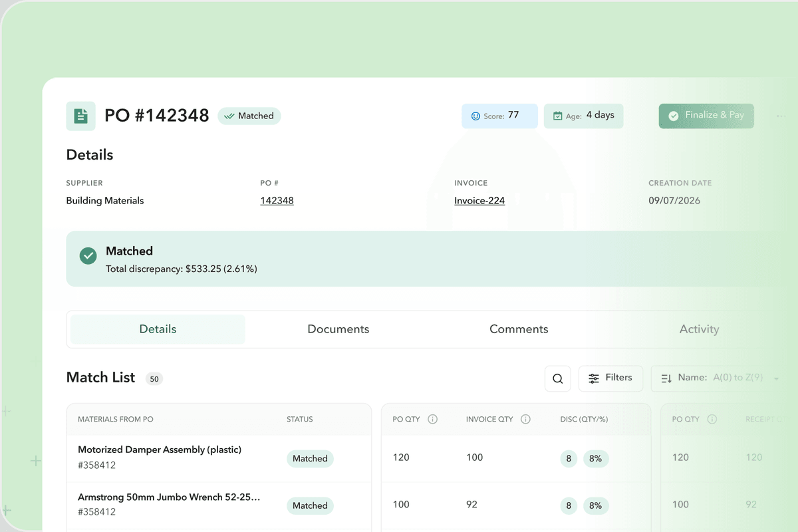The width and height of the screenshot is (798, 532).
Task: Click the MATERIALS FROM PO column header
Action: coord(116,419)
